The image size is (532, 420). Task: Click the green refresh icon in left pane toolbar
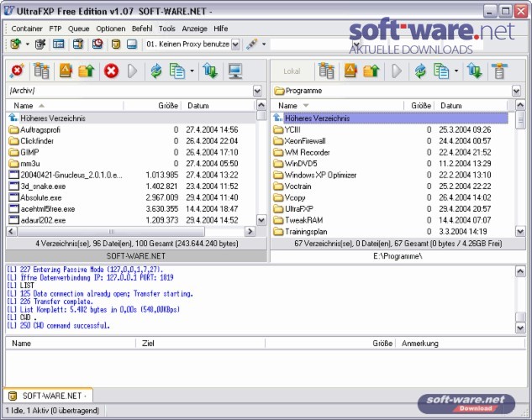(x=156, y=71)
